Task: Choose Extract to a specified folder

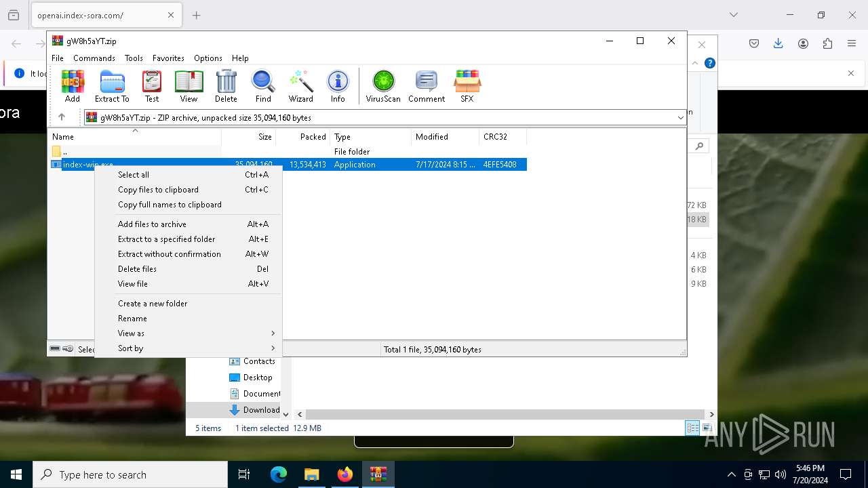Action: 189,239
